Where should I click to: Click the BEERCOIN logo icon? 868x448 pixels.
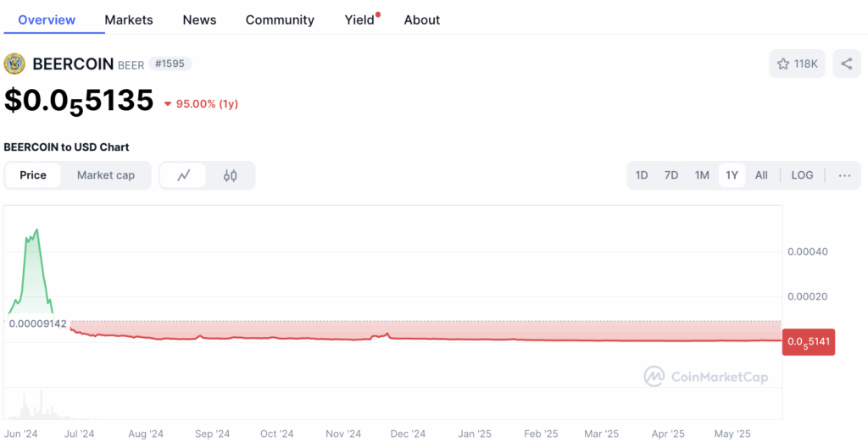[x=14, y=64]
